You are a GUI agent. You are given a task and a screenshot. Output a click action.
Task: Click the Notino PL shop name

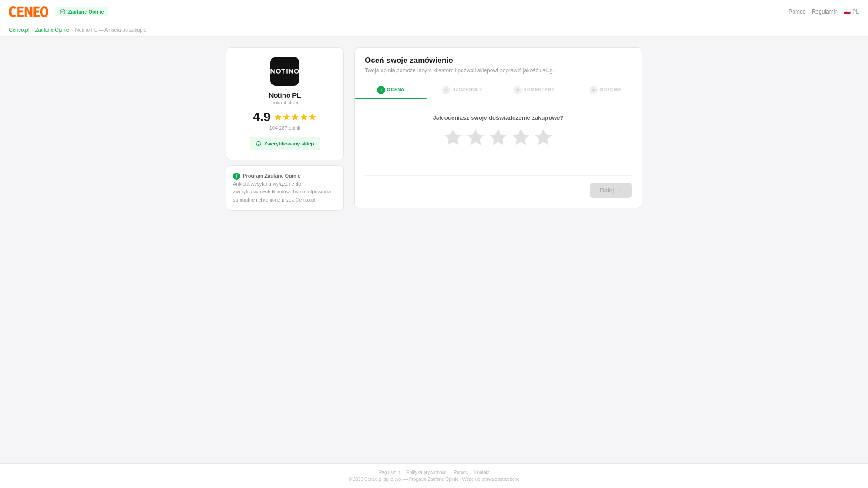285,95
